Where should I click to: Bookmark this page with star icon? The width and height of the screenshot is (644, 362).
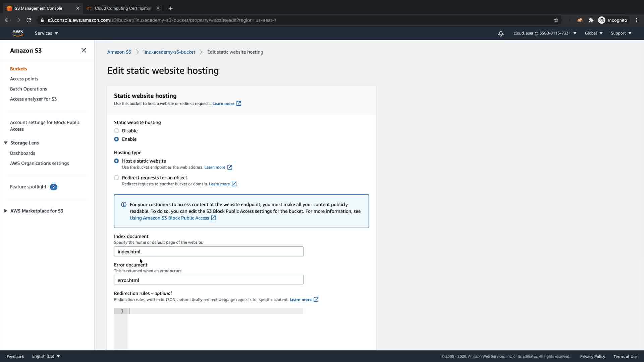(556, 20)
